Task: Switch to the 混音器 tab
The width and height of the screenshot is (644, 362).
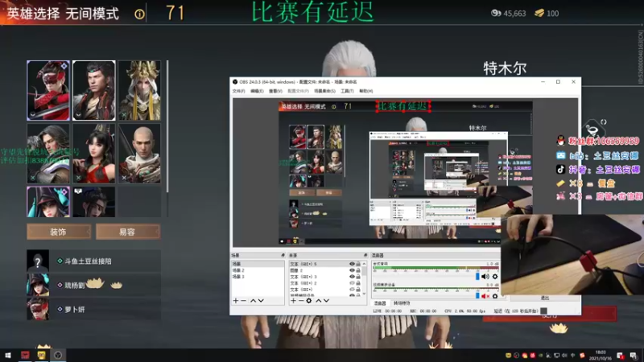Action: (380, 303)
